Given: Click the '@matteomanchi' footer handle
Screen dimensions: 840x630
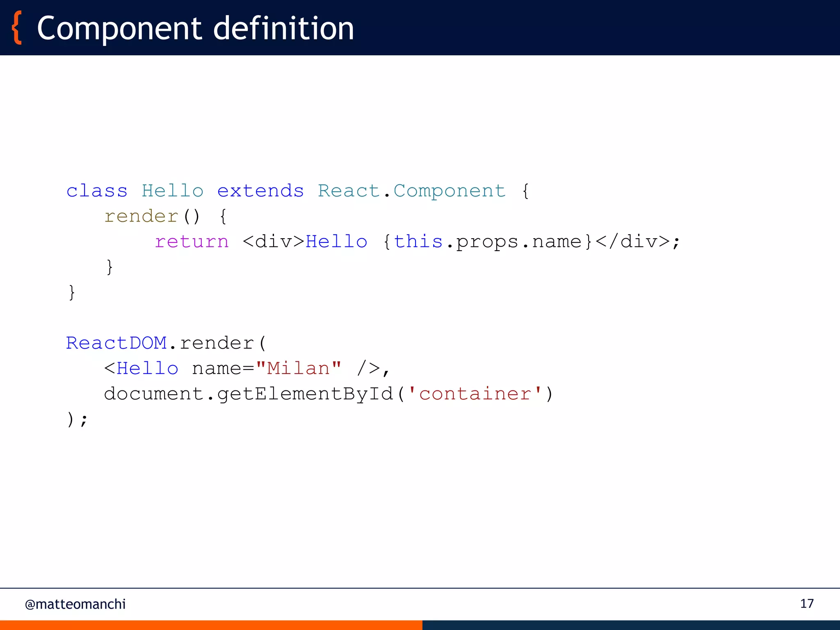Looking at the screenshot, I should (75, 604).
